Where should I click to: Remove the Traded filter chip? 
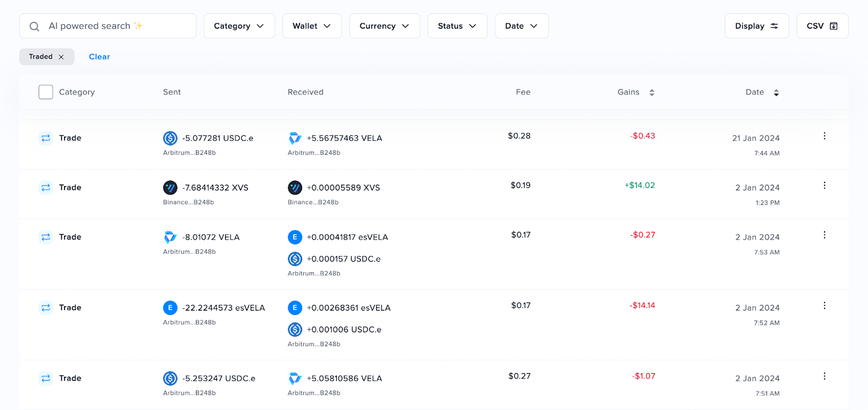[x=61, y=57]
